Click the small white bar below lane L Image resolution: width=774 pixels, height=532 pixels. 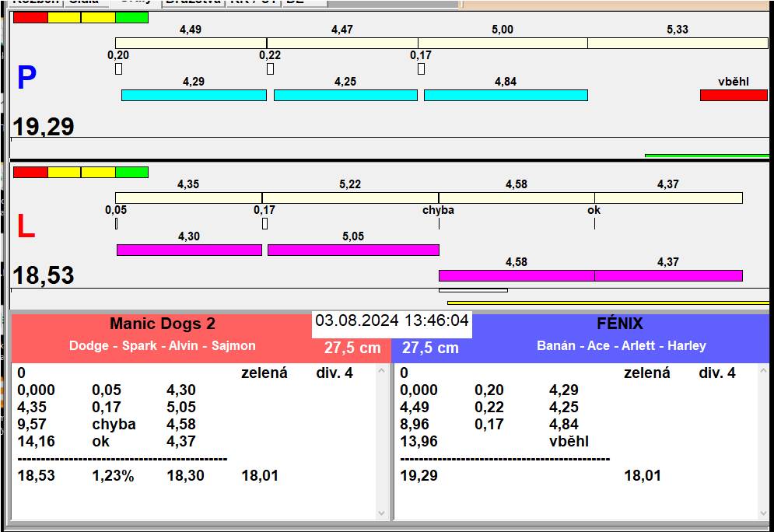473,290
